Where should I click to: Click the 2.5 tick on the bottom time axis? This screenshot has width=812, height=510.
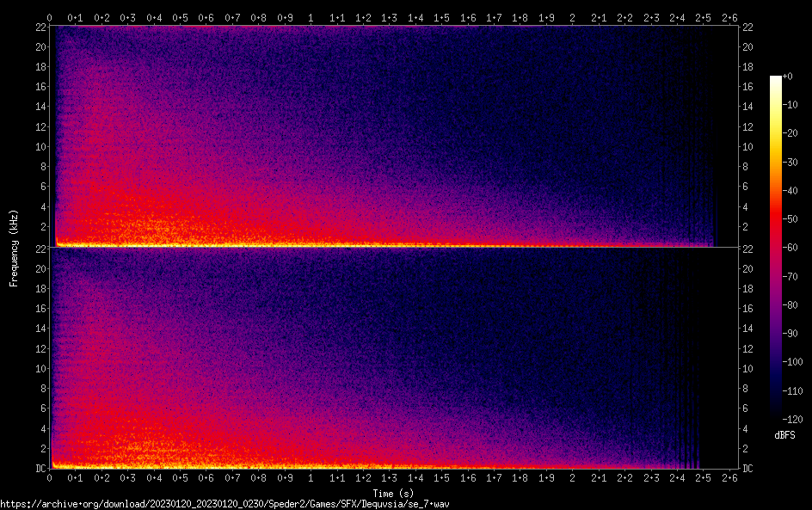704,477
